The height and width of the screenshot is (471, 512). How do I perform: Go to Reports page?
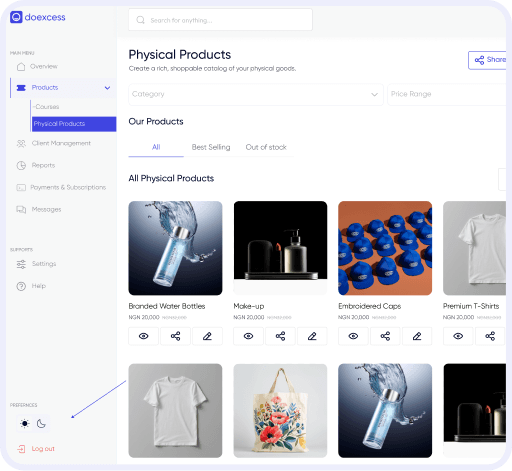43,165
